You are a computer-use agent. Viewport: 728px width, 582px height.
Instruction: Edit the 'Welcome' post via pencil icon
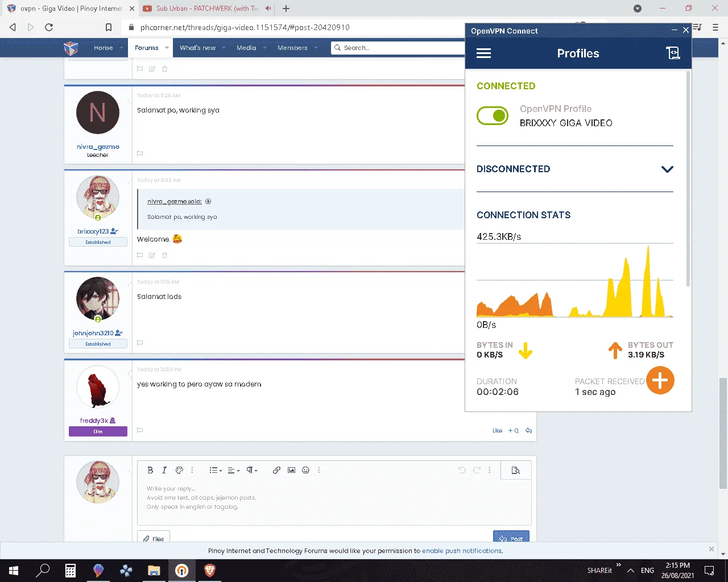click(x=152, y=255)
